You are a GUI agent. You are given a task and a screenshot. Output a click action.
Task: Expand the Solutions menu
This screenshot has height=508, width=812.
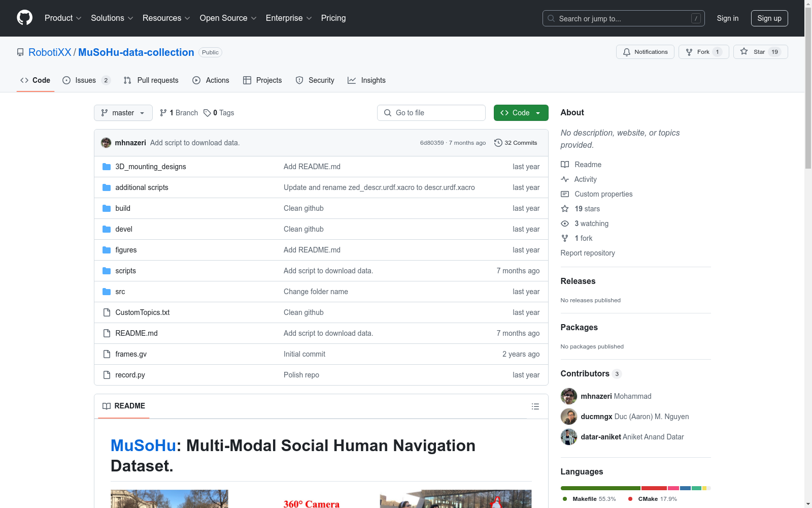coord(112,18)
